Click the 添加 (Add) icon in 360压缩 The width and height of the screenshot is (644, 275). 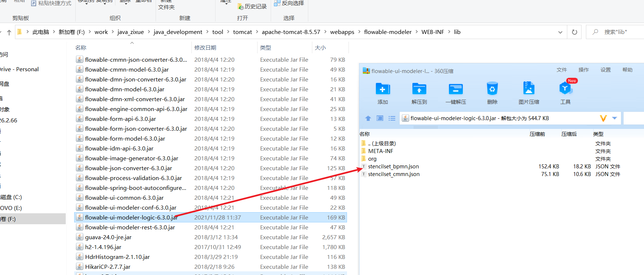point(383,89)
